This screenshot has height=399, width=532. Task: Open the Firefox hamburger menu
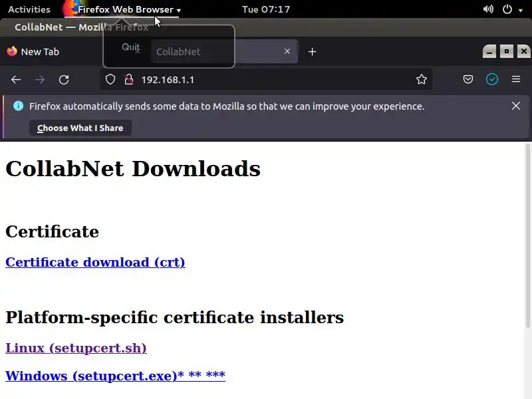point(516,79)
